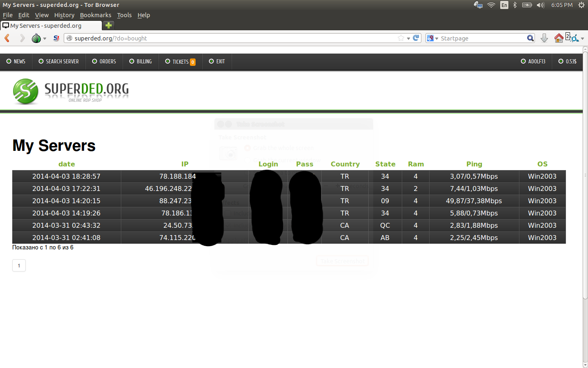Open the Help menu

point(144,15)
